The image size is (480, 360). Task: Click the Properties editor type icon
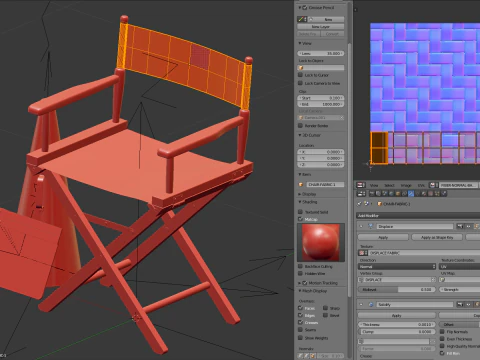361,194
